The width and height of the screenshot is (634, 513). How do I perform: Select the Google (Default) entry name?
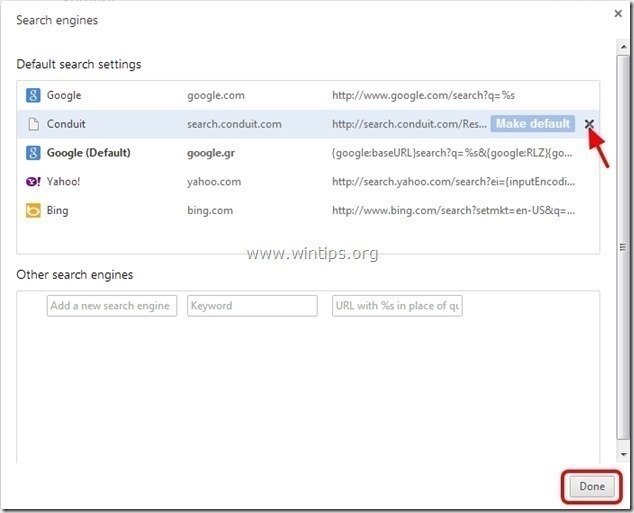click(x=88, y=153)
